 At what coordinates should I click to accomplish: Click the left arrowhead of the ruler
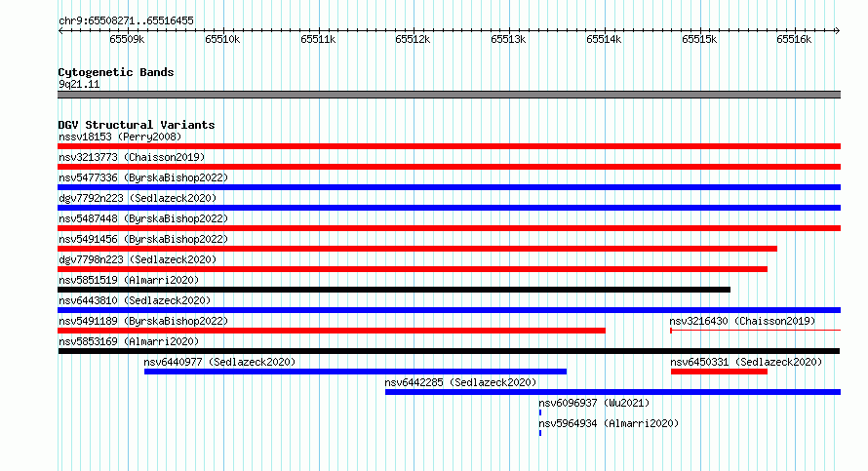60,31
